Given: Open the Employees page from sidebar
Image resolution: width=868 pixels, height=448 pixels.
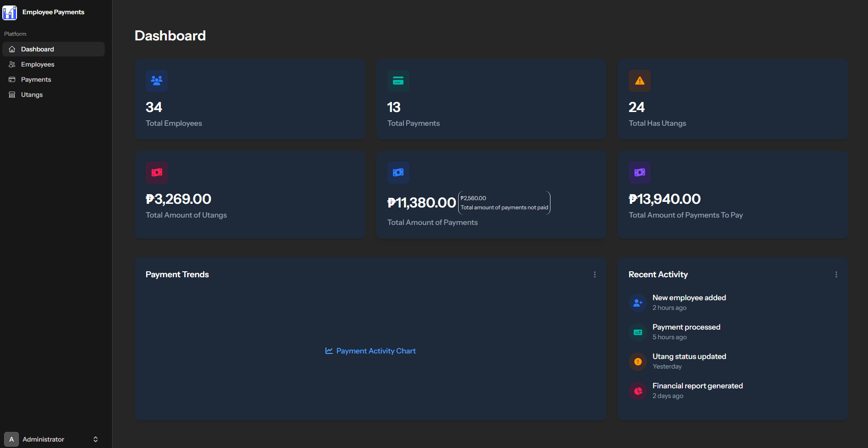Looking at the screenshot, I should [x=38, y=64].
